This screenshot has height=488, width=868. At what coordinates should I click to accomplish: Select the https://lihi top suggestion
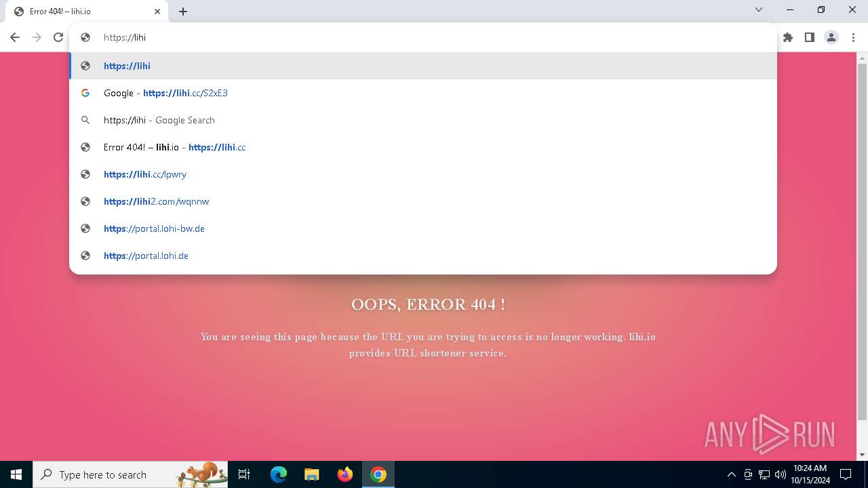coord(423,66)
